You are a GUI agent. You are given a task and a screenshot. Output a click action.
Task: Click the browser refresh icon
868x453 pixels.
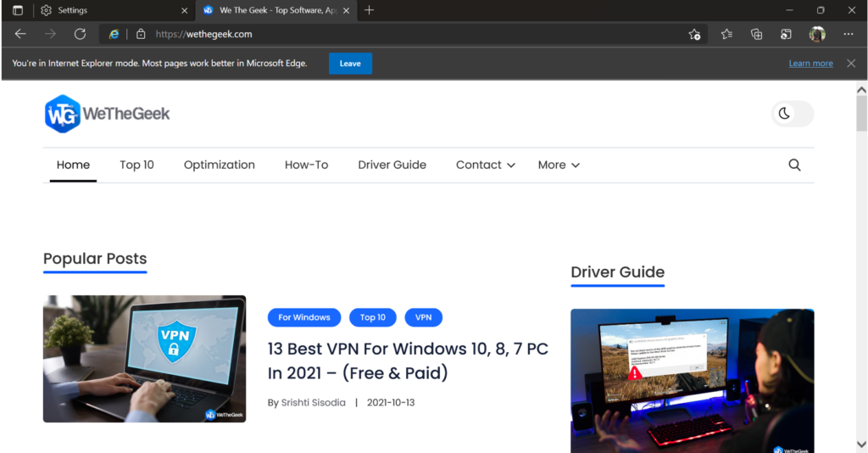(80, 34)
